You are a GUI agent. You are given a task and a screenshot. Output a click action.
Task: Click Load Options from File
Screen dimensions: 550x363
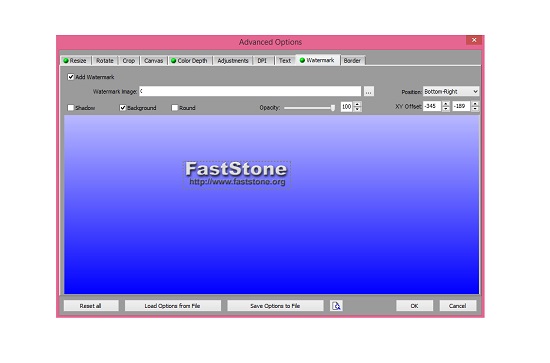[x=173, y=306]
